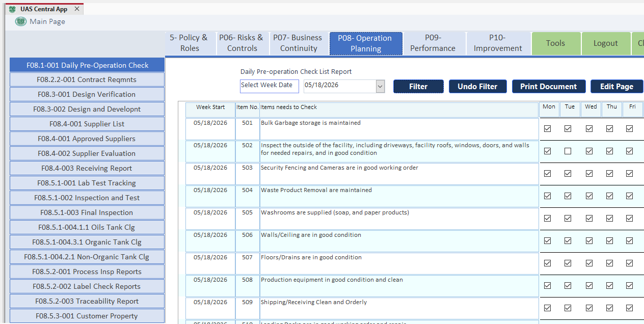644x324 pixels.
Task: Click the week date field showing 05/18/2026
Action: pos(340,86)
